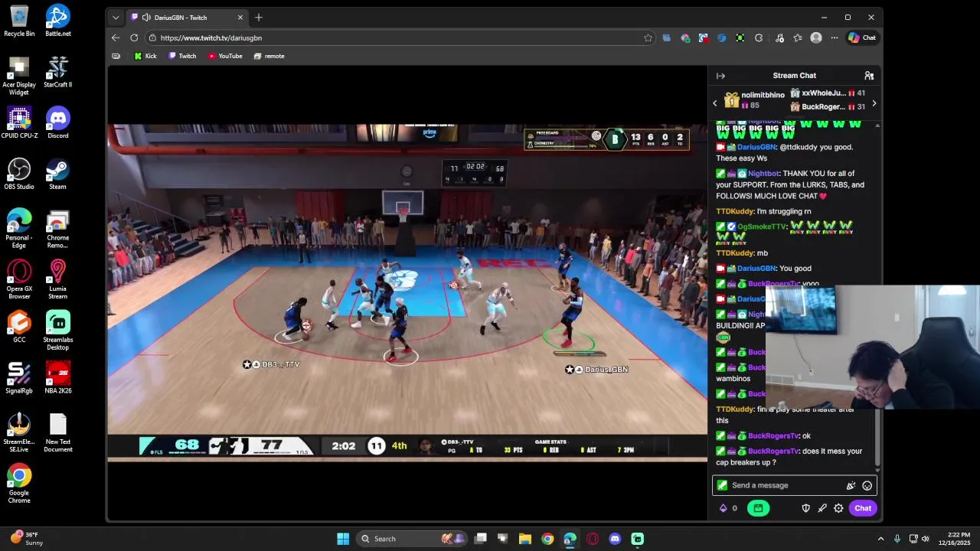Open browser settings and more menu

(835, 37)
